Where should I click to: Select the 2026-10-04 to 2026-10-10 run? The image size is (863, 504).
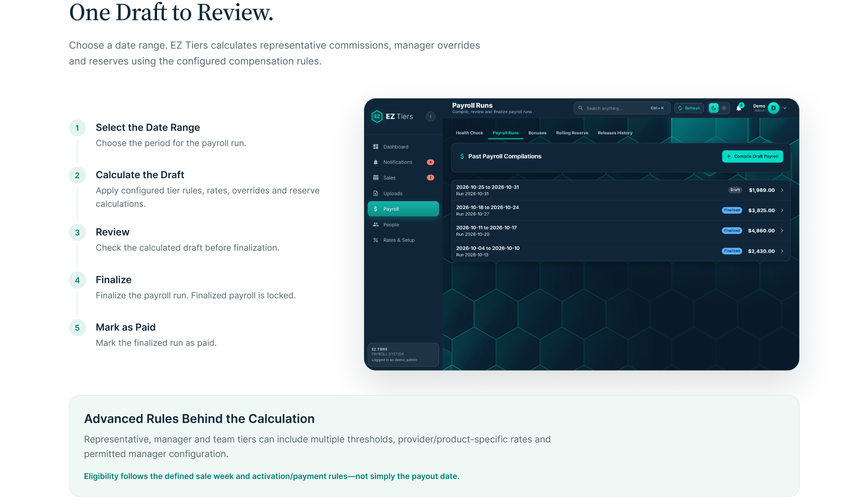pyautogui.click(x=621, y=251)
